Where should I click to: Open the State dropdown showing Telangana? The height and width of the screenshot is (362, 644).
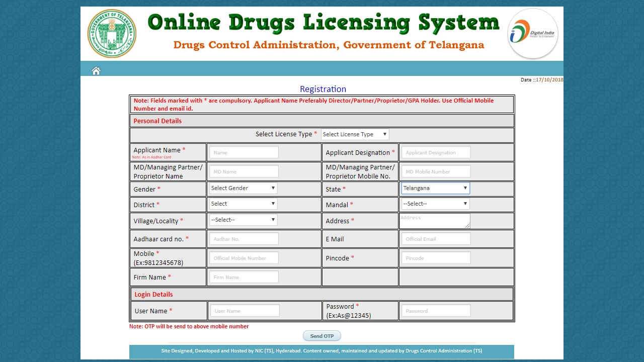[x=435, y=188]
